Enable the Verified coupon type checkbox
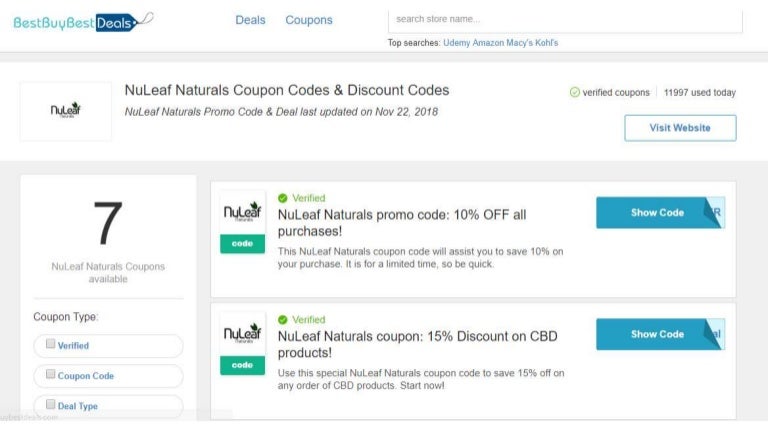Viewport: 768px width, 432px height. [49, 345]
